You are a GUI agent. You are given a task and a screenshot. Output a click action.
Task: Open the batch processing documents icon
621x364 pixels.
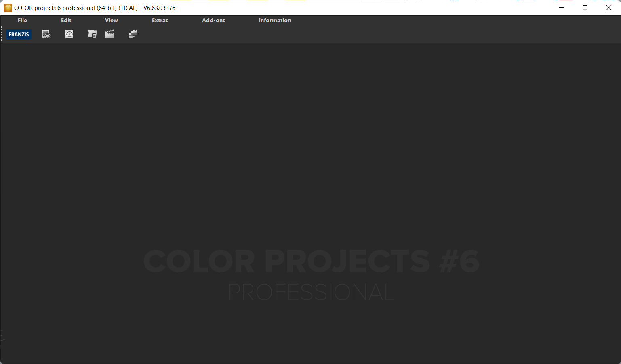coord(133,34)
